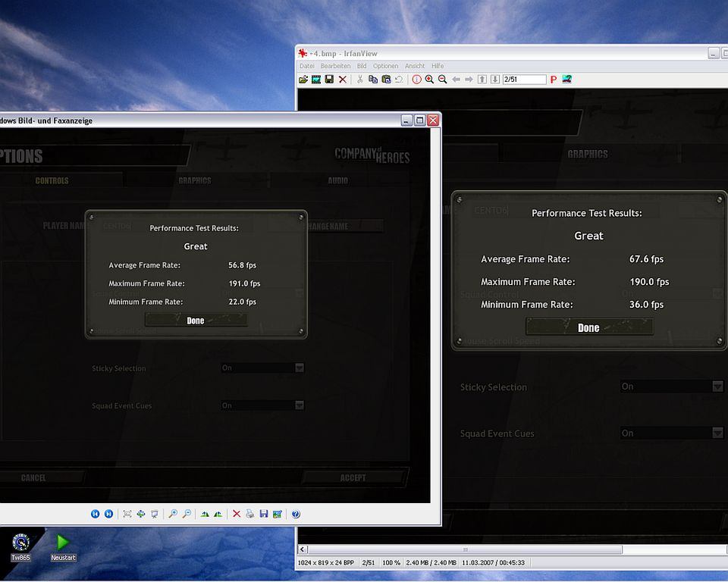Click the up-arrow first-file icon in IrfanView

[x=482, y=80]
